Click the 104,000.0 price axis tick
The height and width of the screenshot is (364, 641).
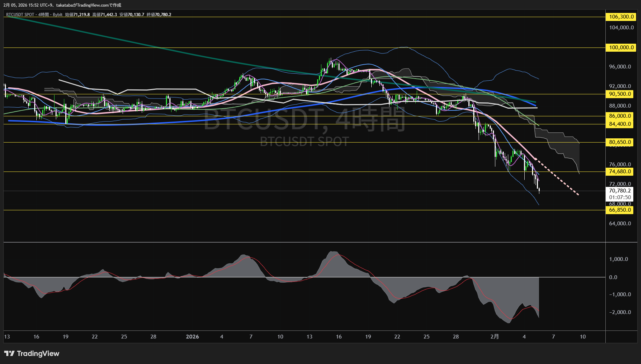(621, 28)
